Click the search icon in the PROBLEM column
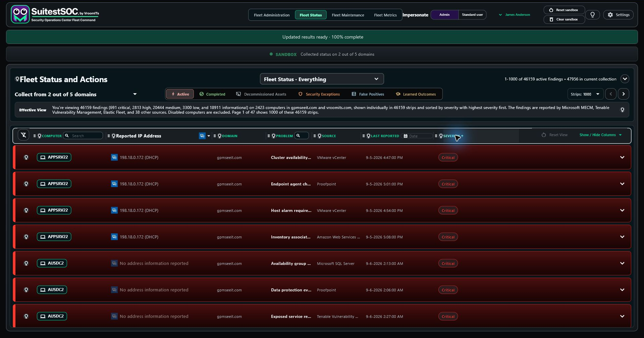Screen dimensions: 644x338 [298, 135]
